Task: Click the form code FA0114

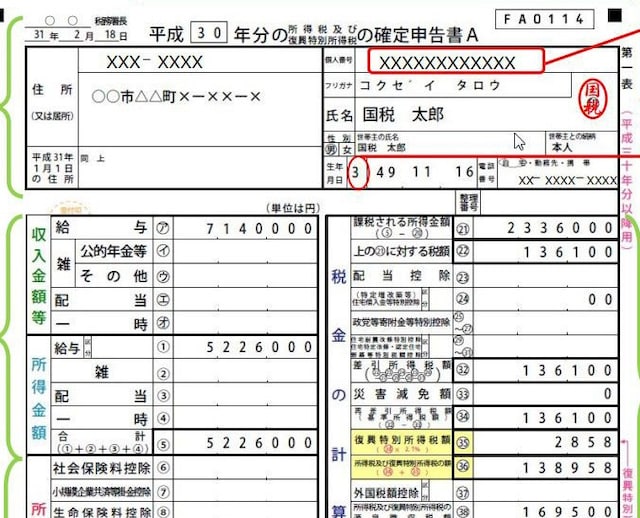Action: [544, 19]
